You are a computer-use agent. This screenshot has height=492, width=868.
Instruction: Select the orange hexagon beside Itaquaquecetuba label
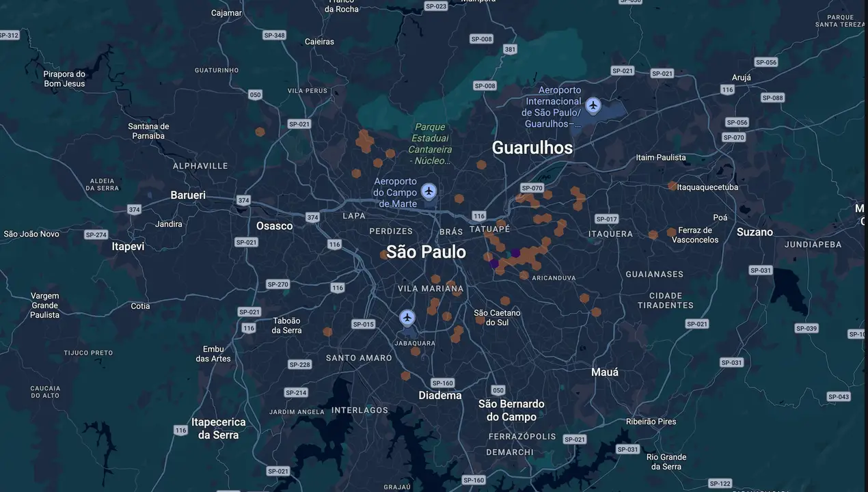[x=673, y=186]
